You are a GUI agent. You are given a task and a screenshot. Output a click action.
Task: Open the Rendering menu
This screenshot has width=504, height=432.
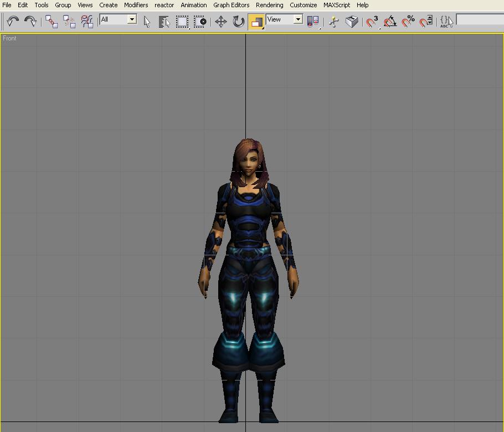coord(269,5)
